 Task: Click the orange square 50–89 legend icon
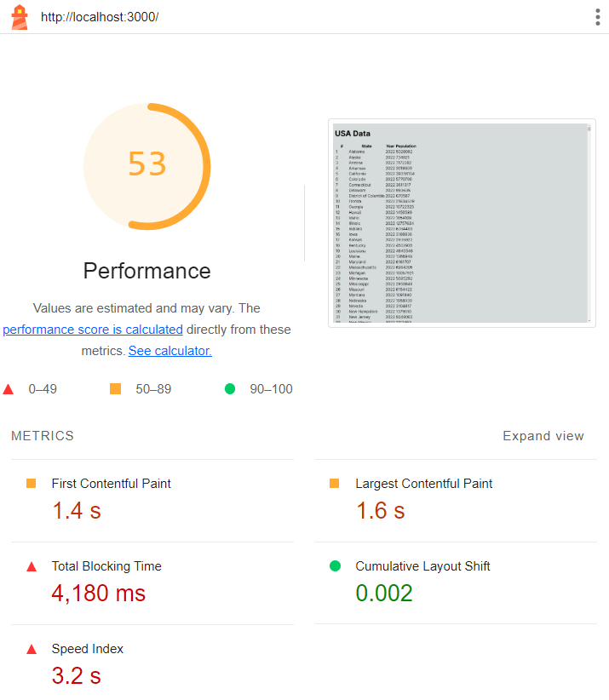[115, 389]
